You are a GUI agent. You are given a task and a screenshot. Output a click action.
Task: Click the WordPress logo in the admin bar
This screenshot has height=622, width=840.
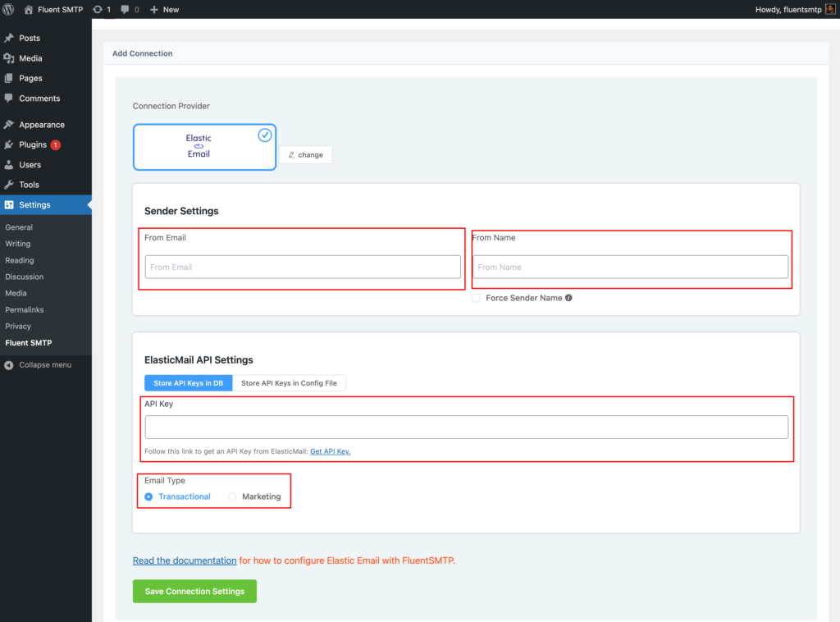coord(9,9)
